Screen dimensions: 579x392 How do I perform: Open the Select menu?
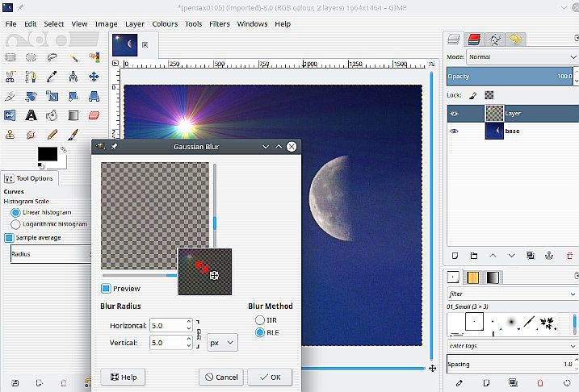54,24
